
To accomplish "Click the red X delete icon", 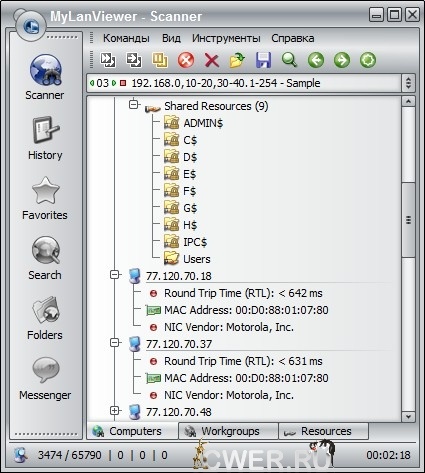I will (212, 60).
